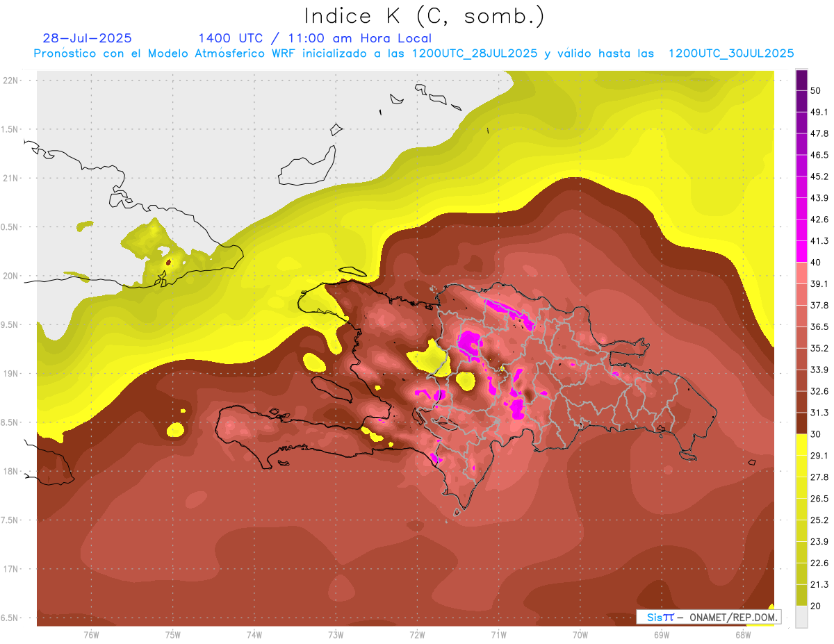Click the '36.5' legend value
The height and width of the screenshot is (644, 834).
click(819, 327)
